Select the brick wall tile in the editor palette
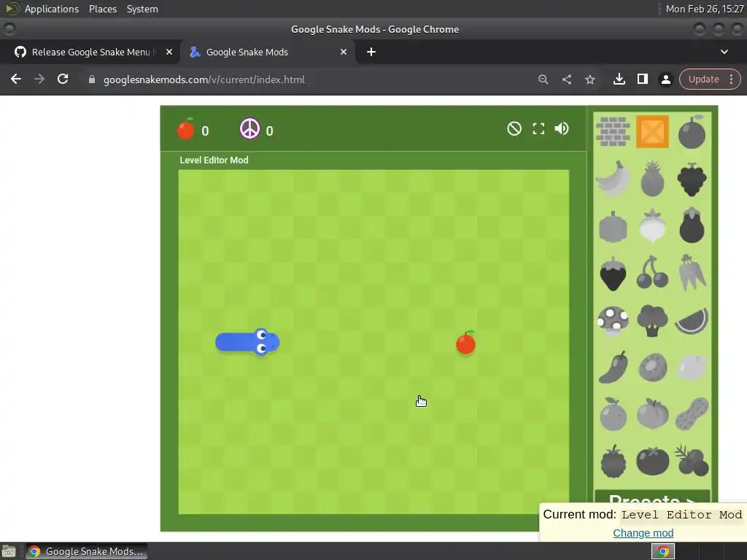The width and height of the screenshot is (747, 560). pos(613,131)
